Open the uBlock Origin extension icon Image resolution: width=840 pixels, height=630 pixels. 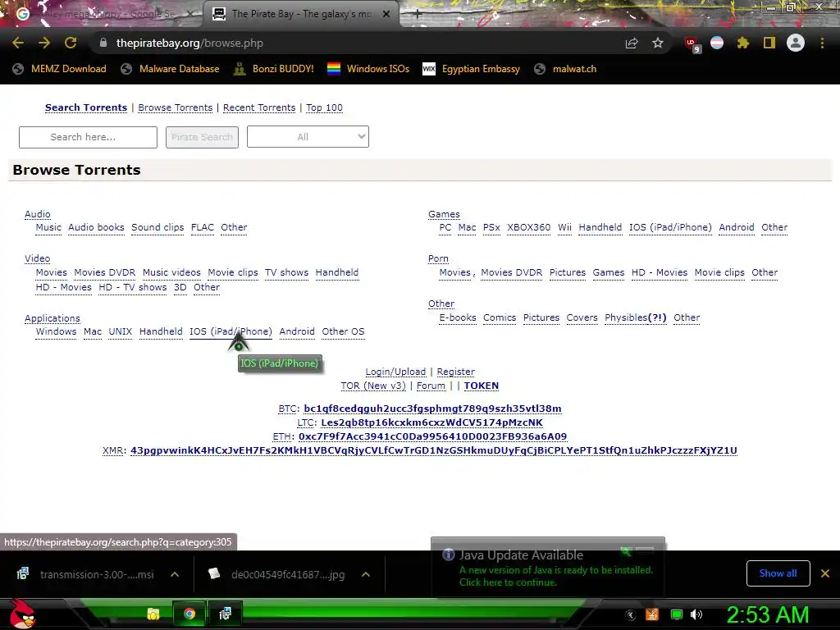click(692, 44)
